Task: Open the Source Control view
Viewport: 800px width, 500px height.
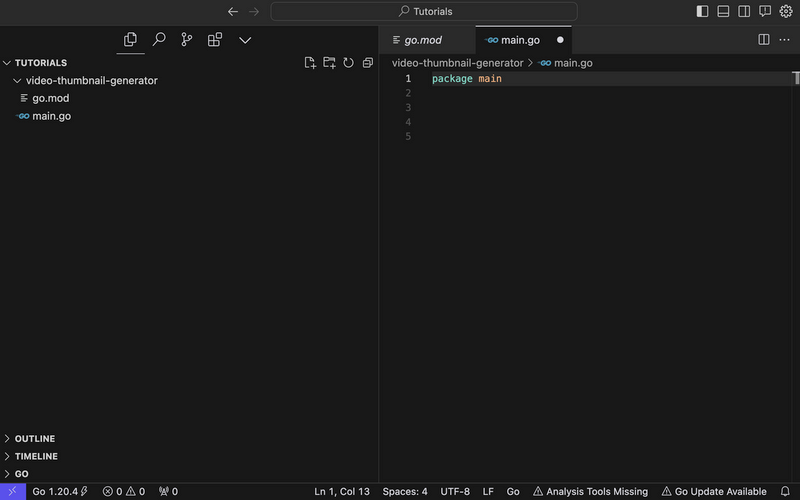Action: coord(187,40)
